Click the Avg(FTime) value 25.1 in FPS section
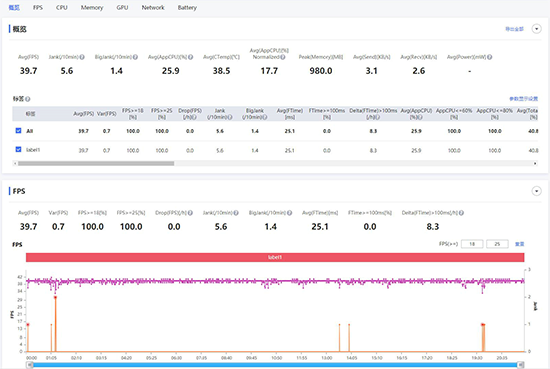Image resolution: width=550 pixels, height=369 pixels. pyautogui.click(x=320, y=227)
